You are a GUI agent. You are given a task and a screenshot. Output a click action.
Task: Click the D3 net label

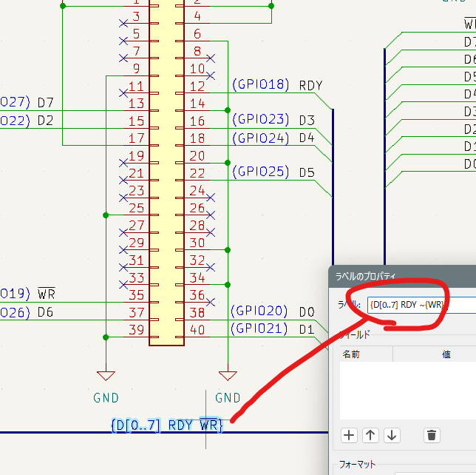coord(307,121)
